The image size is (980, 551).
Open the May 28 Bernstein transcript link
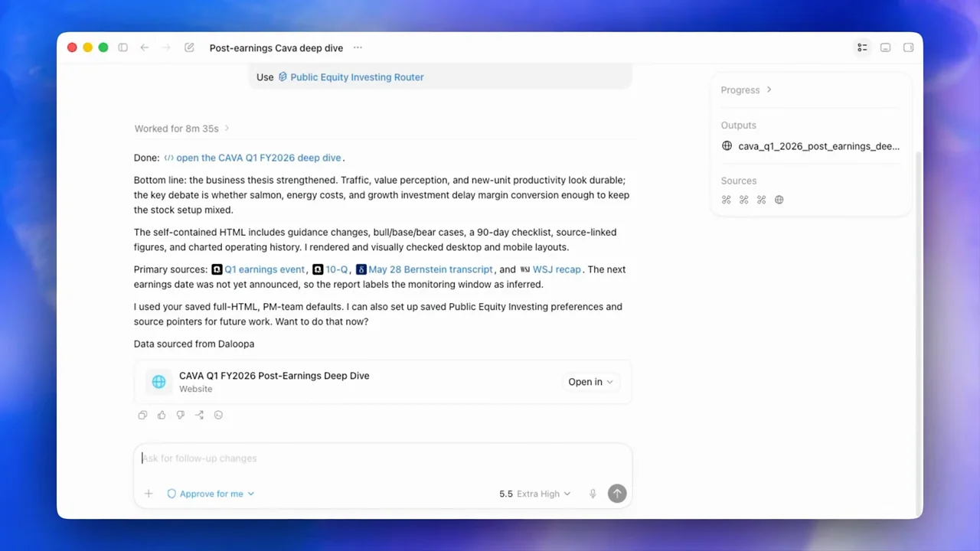(x=430, y=269)
